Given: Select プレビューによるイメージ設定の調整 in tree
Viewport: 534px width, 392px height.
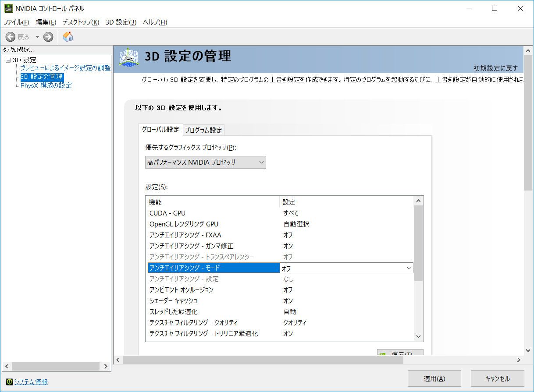Looking at the screenshot, I should pos(65,68).
